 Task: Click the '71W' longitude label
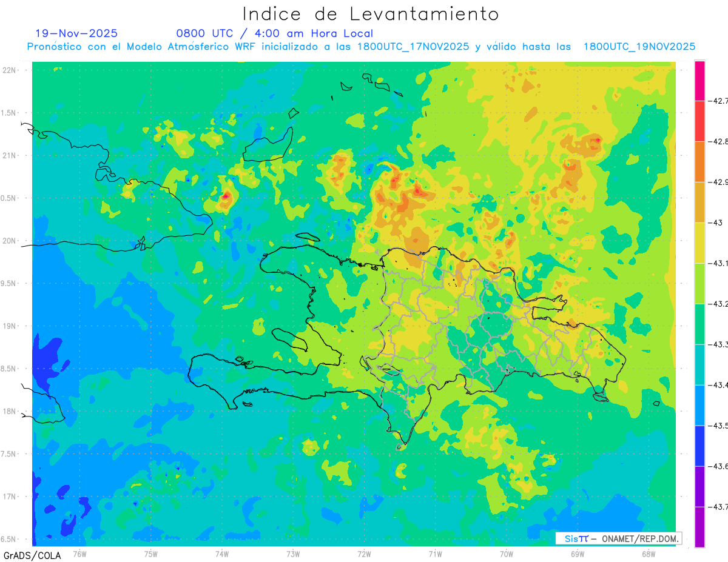(435, 554)
